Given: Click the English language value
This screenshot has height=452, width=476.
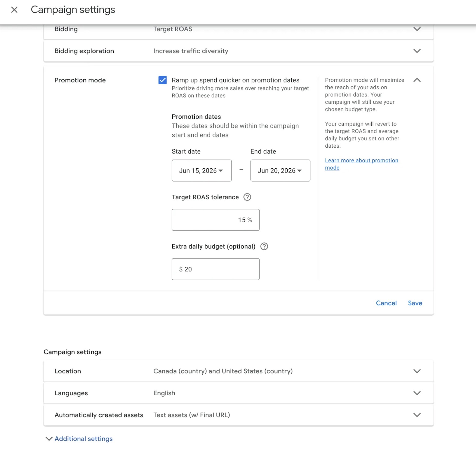Looking at the screenshot, I should click(x=164, y=393).
